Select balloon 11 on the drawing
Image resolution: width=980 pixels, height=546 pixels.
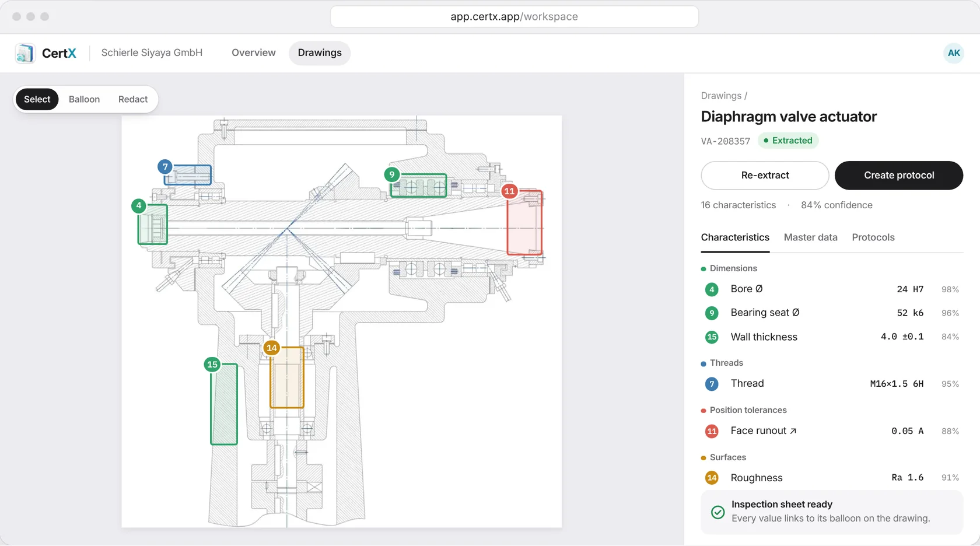pyautogui.click(x=510, y=191)
